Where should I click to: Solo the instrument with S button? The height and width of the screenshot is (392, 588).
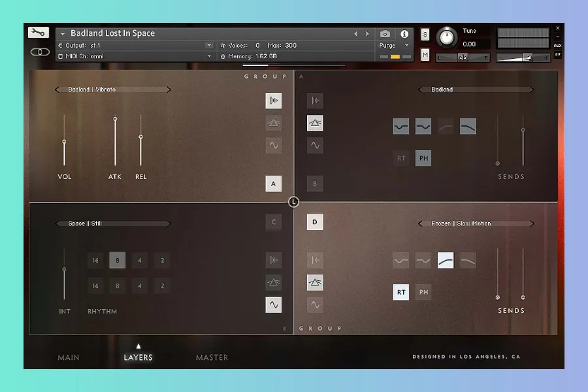[x=425, y=35]
